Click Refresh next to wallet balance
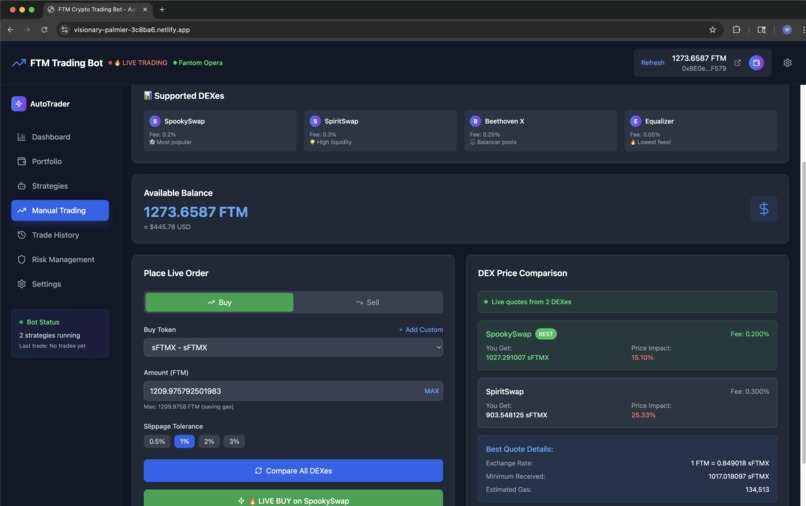 (652, 63)
